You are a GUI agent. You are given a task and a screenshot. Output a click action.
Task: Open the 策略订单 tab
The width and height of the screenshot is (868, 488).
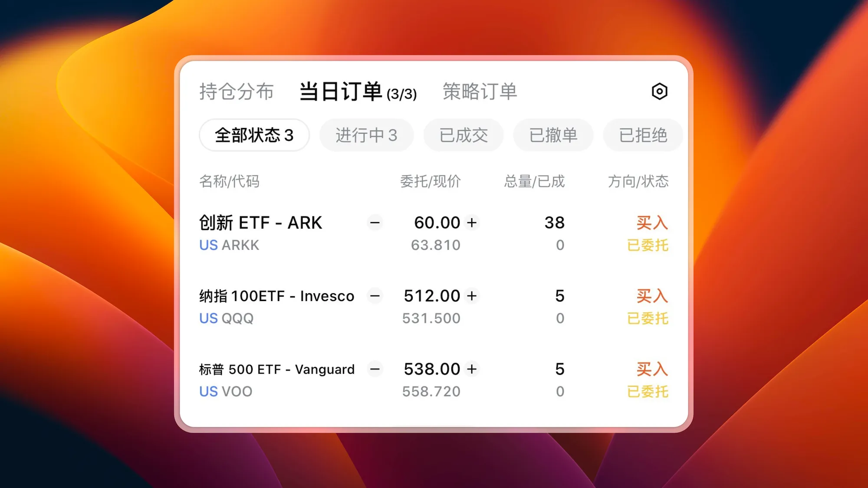pyautogui.click(x=480, y=92)
